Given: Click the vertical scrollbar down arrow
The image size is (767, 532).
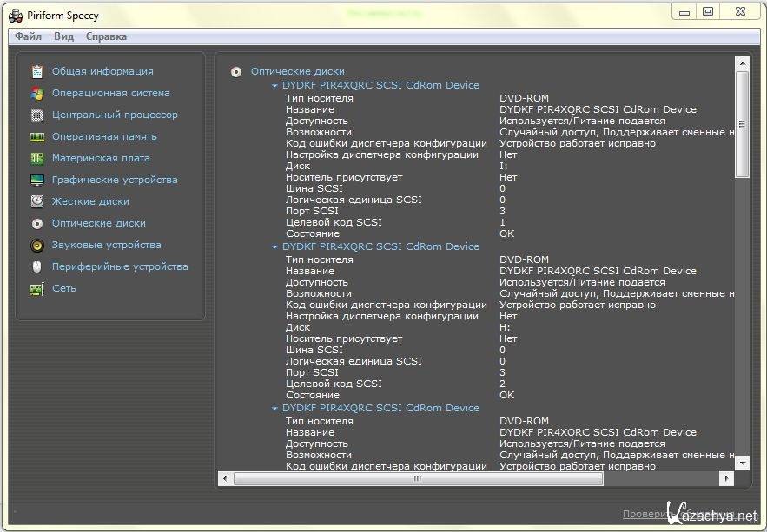Looking at the screenshot, I should (742, 463).
